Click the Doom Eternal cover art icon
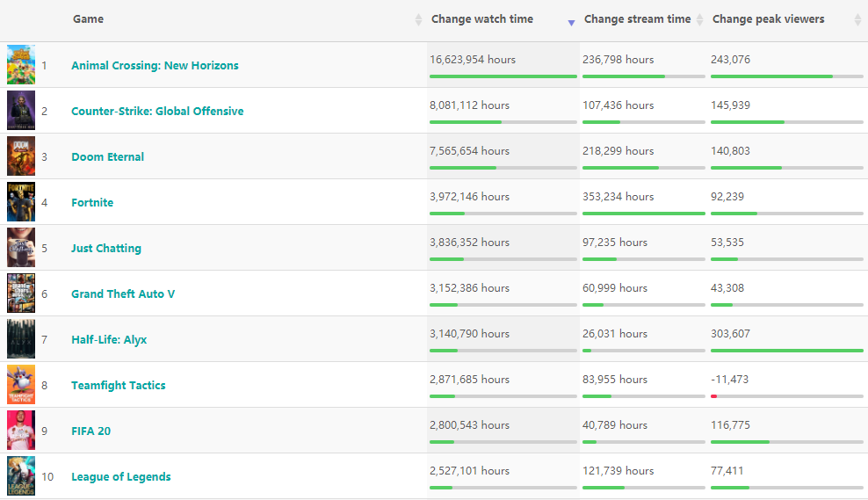 [21, 156]
